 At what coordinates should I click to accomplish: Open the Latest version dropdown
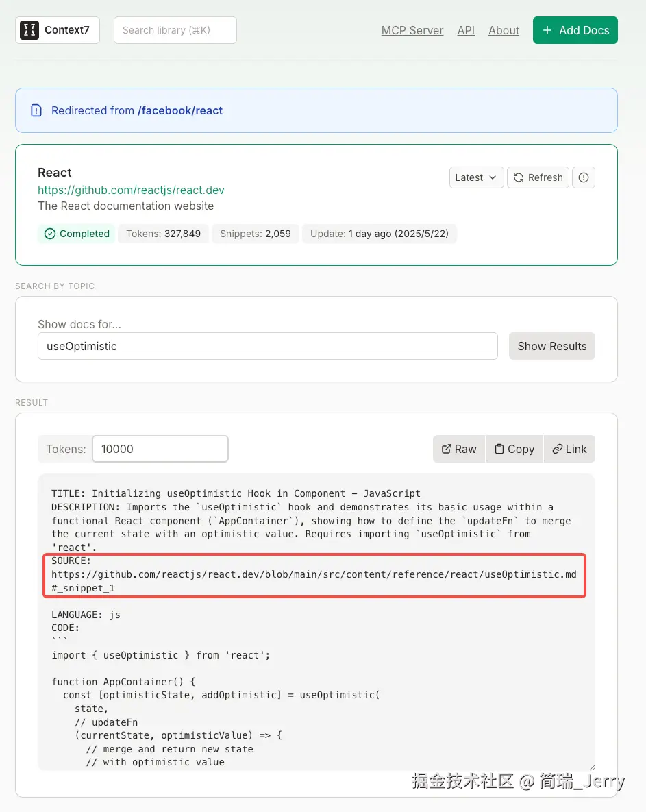476,177
